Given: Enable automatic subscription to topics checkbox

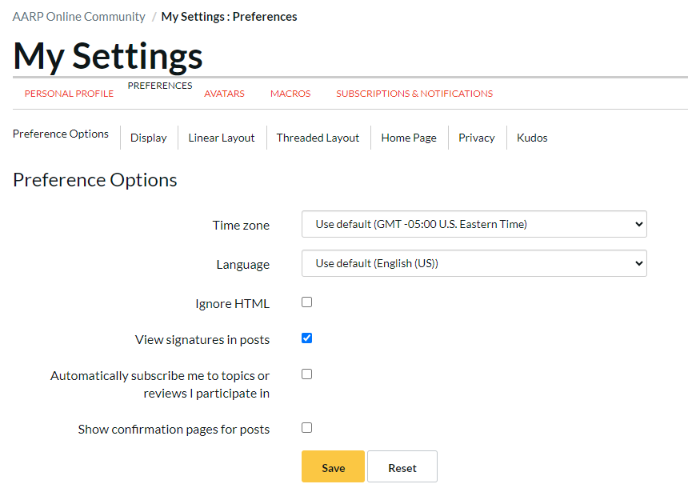Looking at the screenshot, I should (x=307, y=374).
